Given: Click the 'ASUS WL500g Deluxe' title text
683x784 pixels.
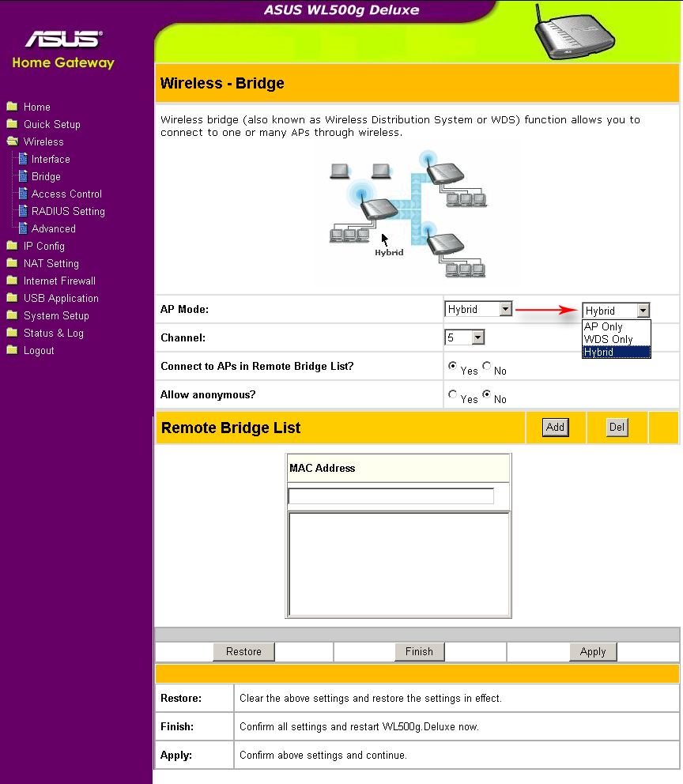Looking at the screenshot, I should pos(341,10).
